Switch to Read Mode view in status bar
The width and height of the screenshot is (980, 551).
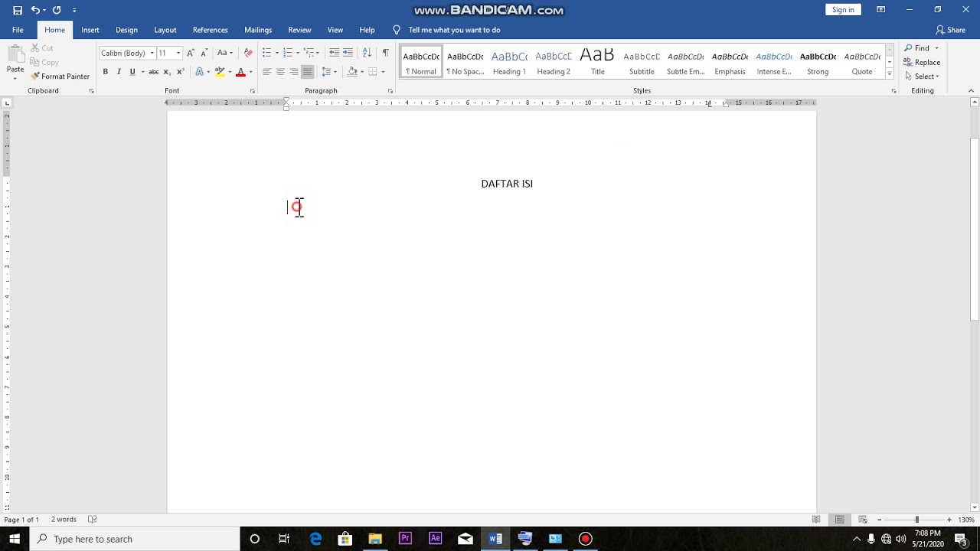[x=816, y=520]
